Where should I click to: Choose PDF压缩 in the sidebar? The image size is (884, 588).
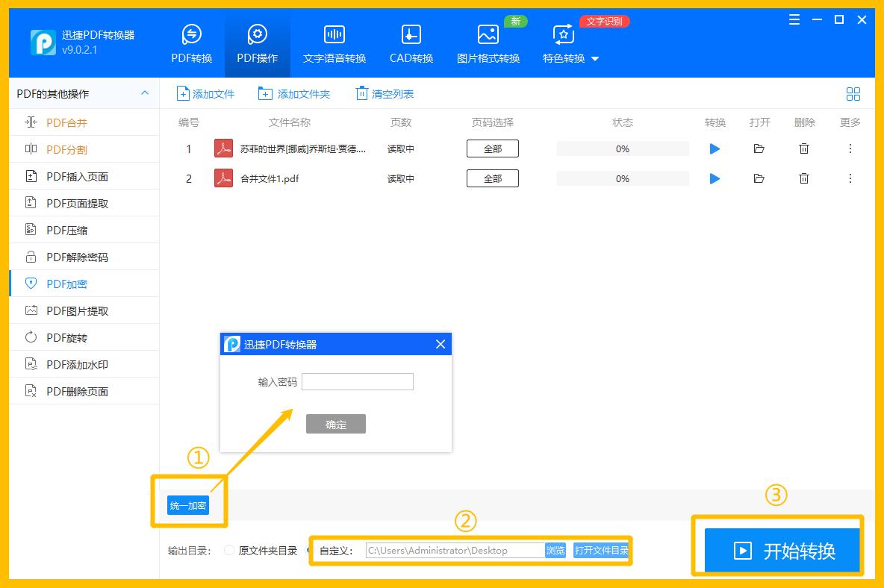click(67, 231)
